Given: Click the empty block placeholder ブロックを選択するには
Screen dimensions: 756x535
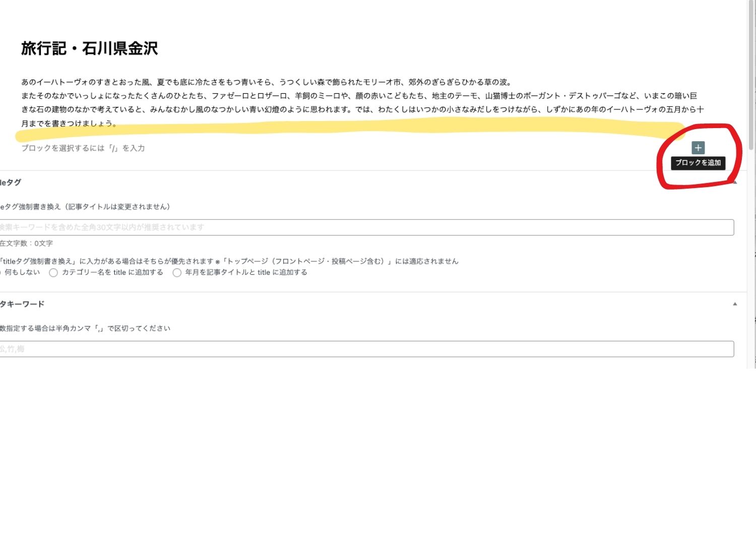Looking at the screenshot, I should pos(83,148).
